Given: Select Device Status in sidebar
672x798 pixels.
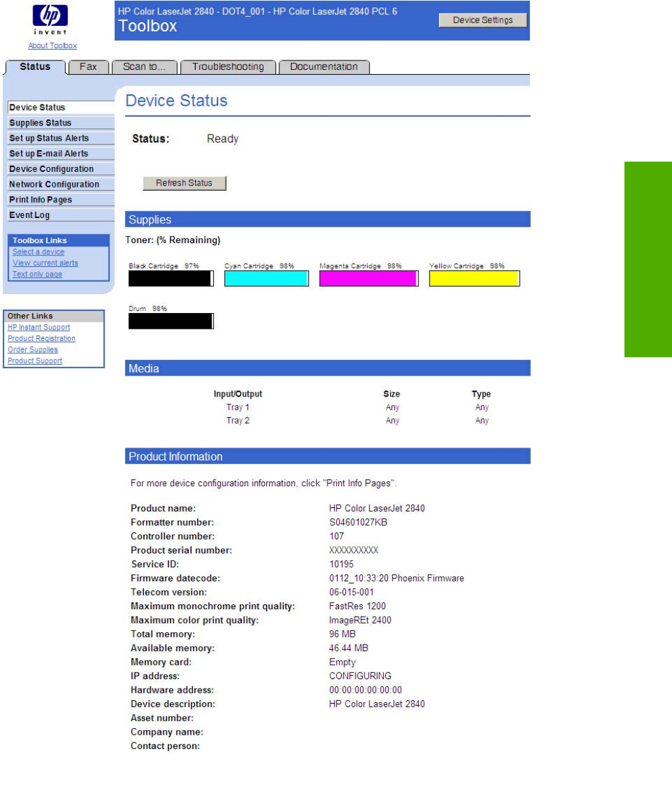Looking at the screenshot, I should tap(60, 107).
